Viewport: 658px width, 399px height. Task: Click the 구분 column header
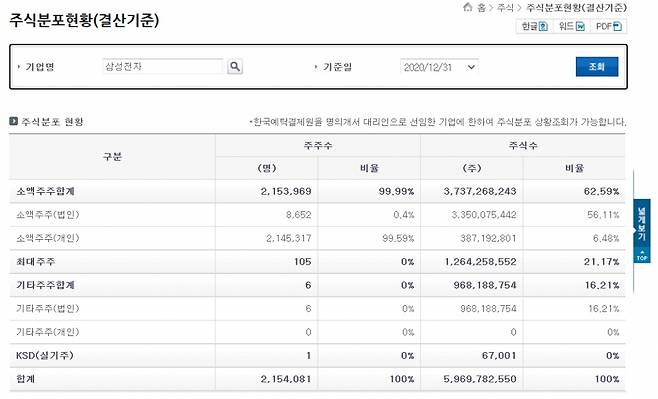click(x=112, y=156)
